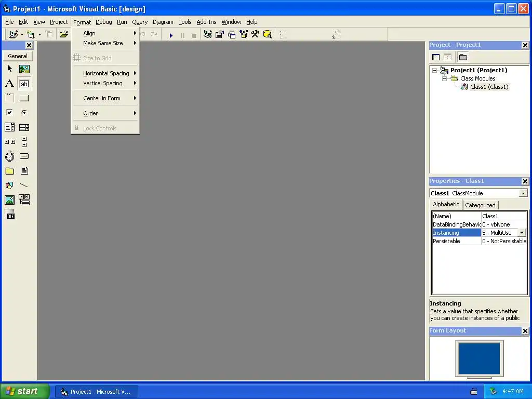Screen dimensions: 532x399
Task: Expand the Make Same Size submenu
Action: (x=105, y=43)
